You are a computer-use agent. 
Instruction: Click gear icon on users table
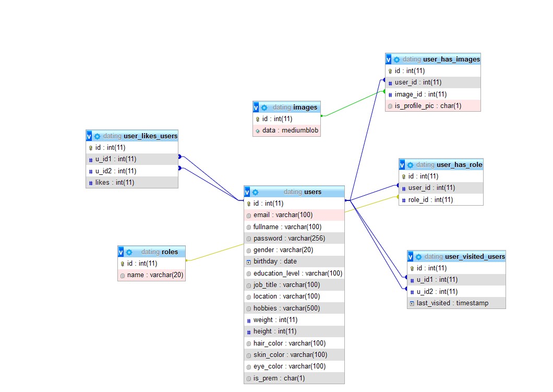(x=255, y=192)
